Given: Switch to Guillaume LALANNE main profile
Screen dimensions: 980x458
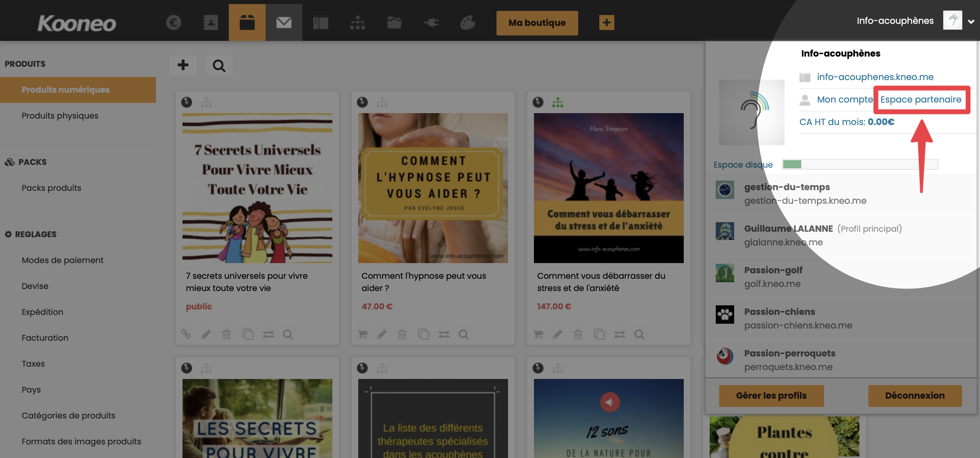Looking at the screenshot, I should click(x=841, y=235).
